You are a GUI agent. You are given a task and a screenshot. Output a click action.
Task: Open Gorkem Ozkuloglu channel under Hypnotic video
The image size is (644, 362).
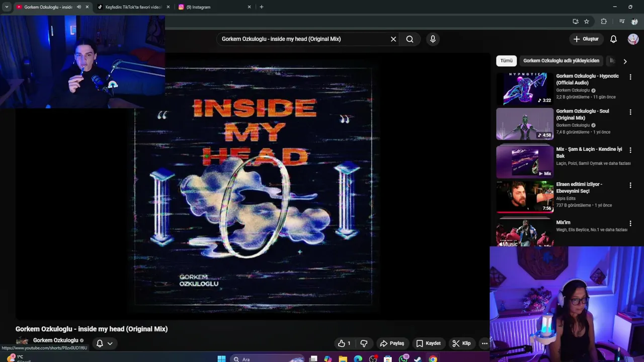[573, 90]
